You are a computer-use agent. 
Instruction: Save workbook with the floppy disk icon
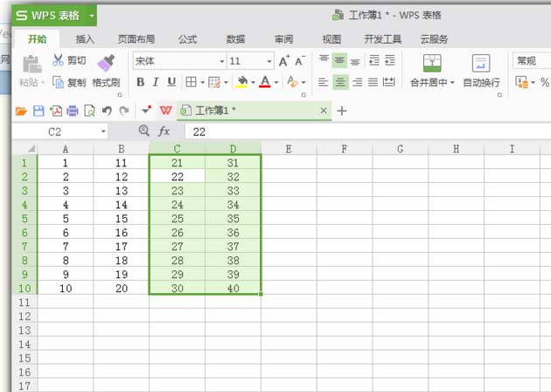click(x=38, y=111)
